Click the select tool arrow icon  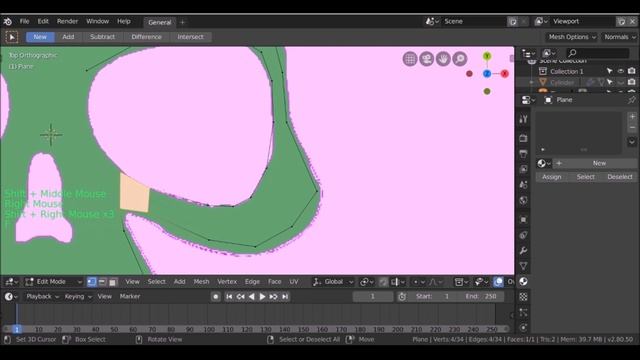coord(12,37)
